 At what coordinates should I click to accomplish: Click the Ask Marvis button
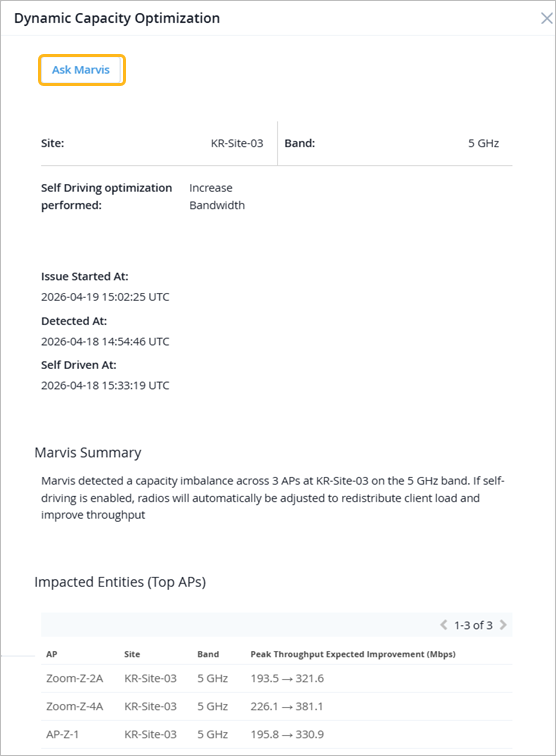81,70
